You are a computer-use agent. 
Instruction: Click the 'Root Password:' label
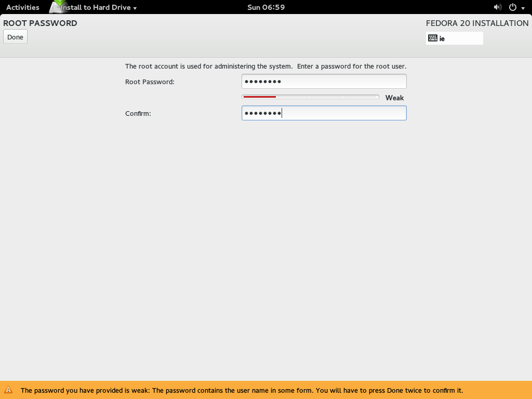click(x=150, y=82)
